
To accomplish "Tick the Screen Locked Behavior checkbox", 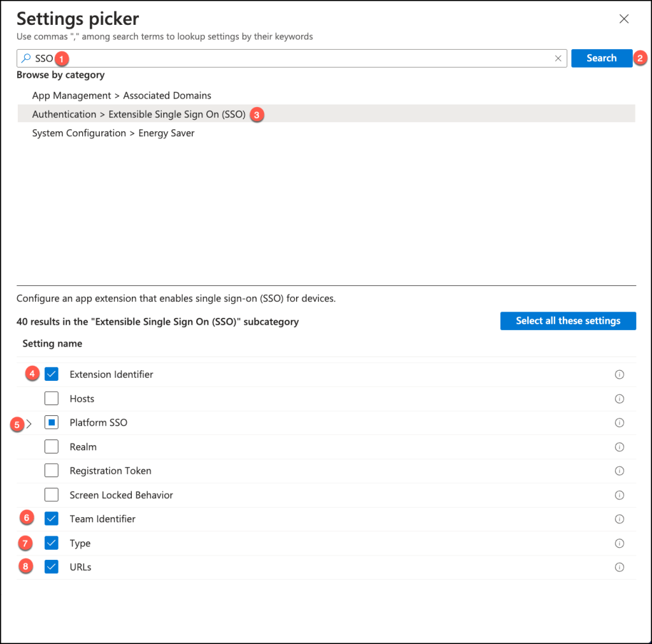I will coord(52,495).
